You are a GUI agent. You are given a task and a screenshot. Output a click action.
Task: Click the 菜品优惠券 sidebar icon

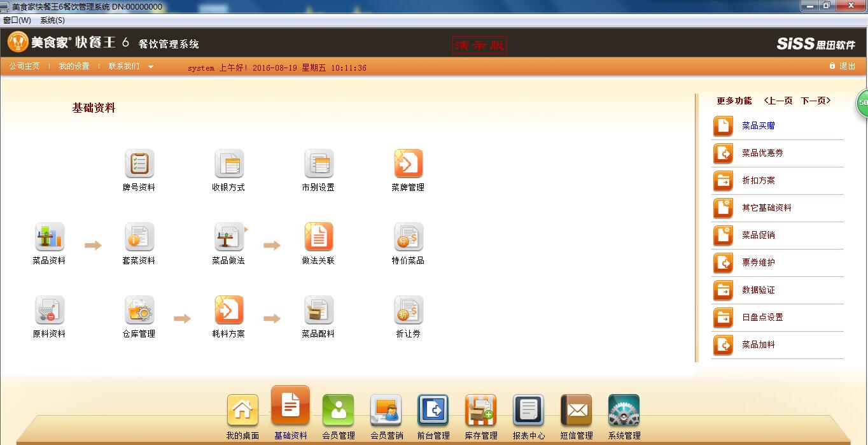(x=724, y=153)
